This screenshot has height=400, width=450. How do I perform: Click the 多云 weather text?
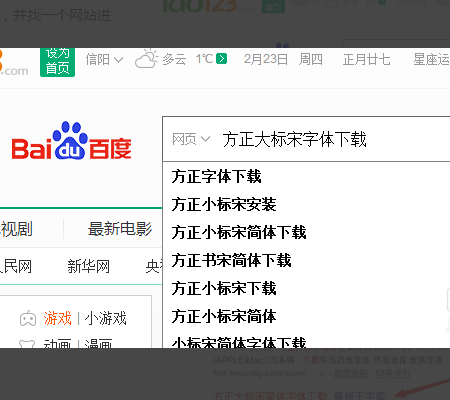pos(174,59)
